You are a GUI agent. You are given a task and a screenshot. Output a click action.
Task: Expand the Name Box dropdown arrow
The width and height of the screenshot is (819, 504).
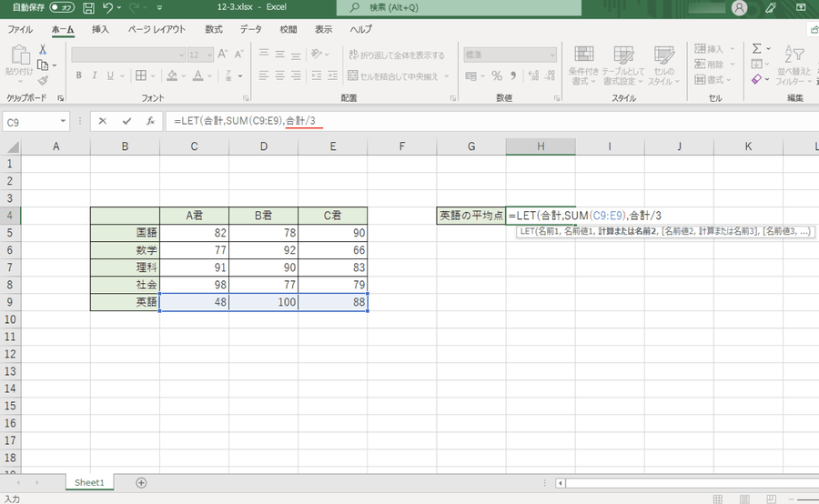(63, 121)
